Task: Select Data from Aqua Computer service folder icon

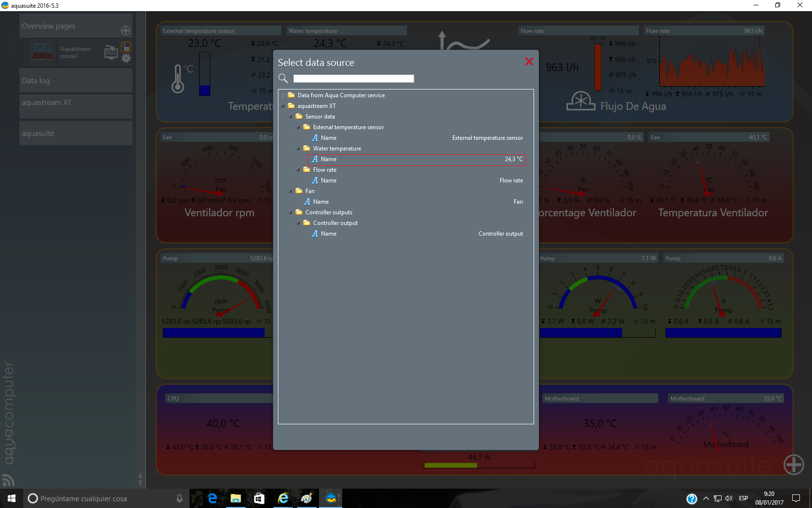Action: click(291, 95)
